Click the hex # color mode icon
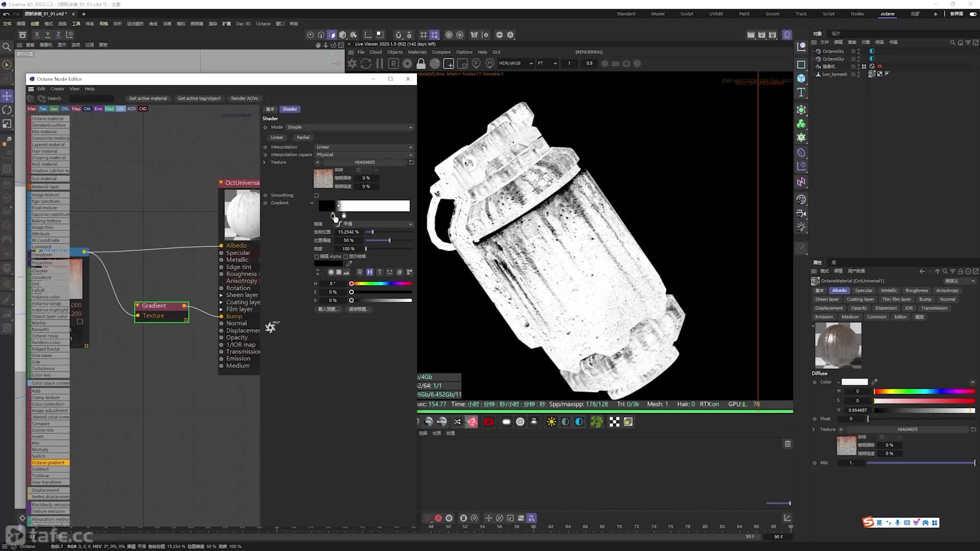The height and width of the screenshot is (551, 980). [x=400, y=272]
